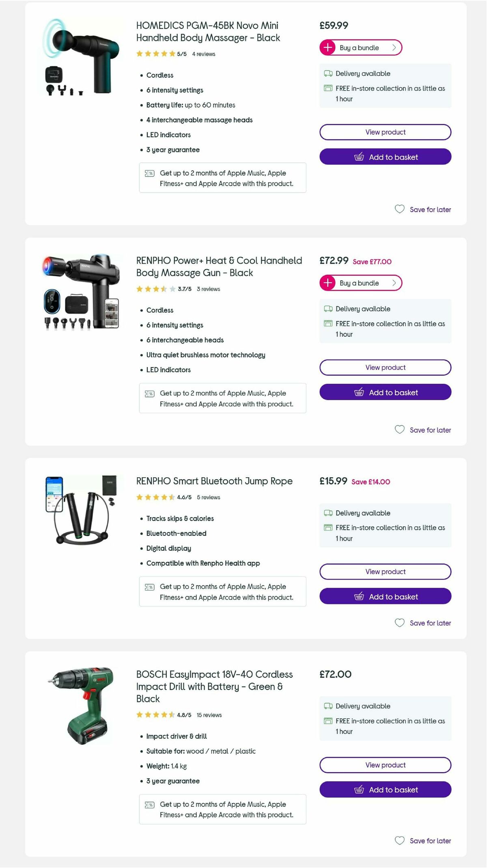Click the basket icon on Bosch Add to basket
Image resolution: width=487 pixels, height=868 pixels.
point(360,789)
